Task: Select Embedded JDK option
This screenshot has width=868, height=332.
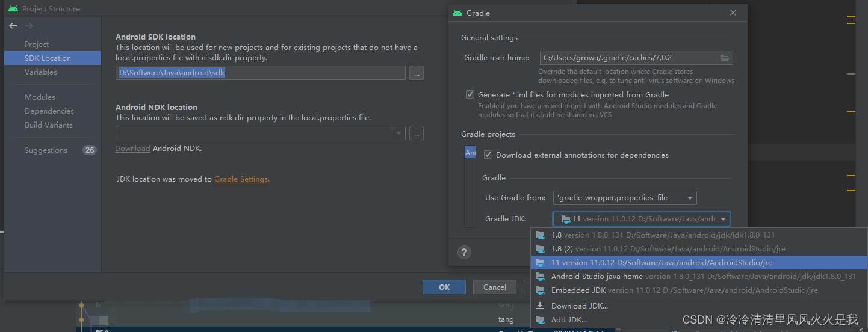Action: [699, 290]
